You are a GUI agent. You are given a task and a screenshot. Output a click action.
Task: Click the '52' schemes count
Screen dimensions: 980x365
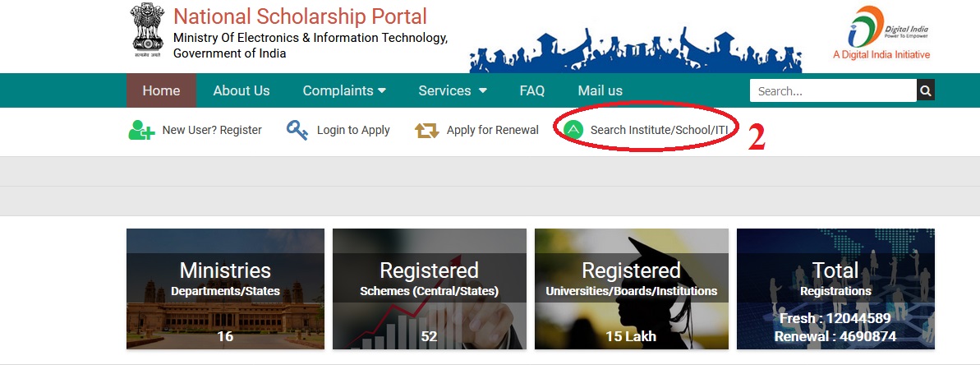(429, 337)
